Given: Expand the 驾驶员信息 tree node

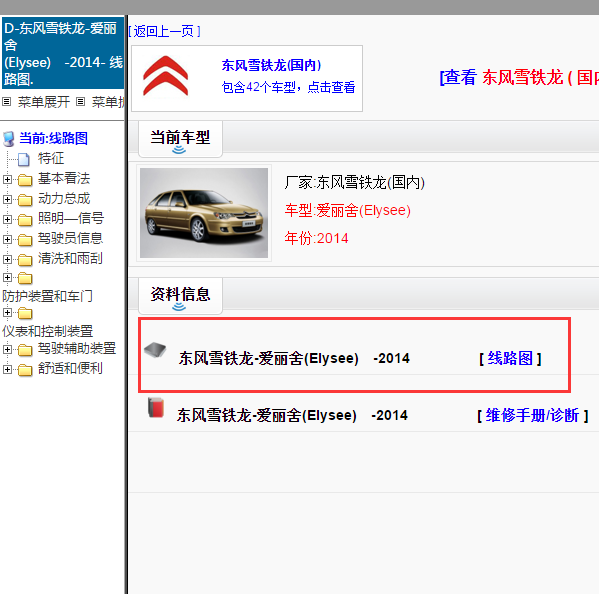Looking at the screenshot, I should (x=7, y=239).
